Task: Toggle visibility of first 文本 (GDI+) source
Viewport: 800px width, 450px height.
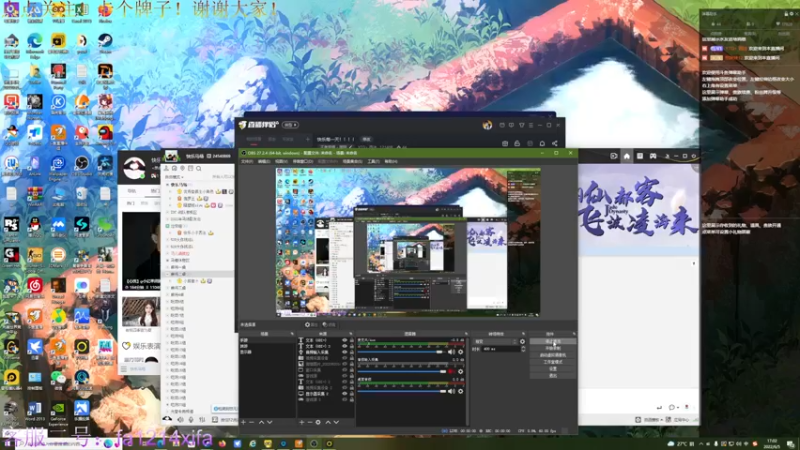Action: 344,340
